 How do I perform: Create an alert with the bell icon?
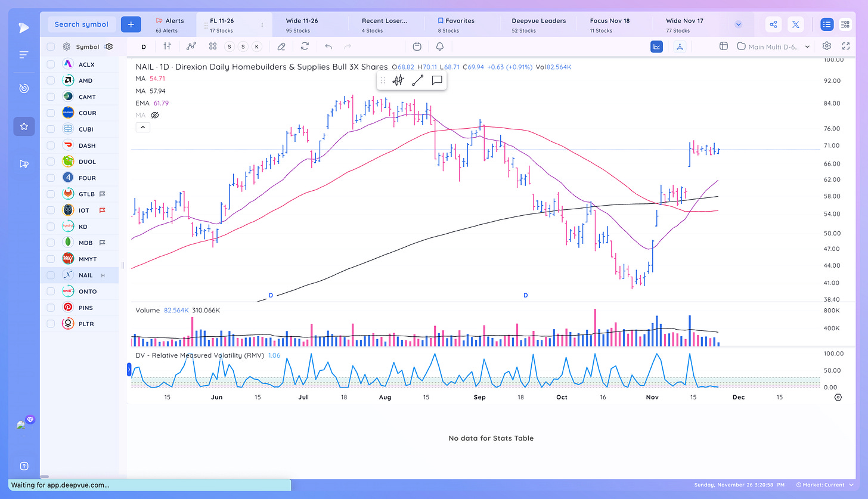[440, 46]
